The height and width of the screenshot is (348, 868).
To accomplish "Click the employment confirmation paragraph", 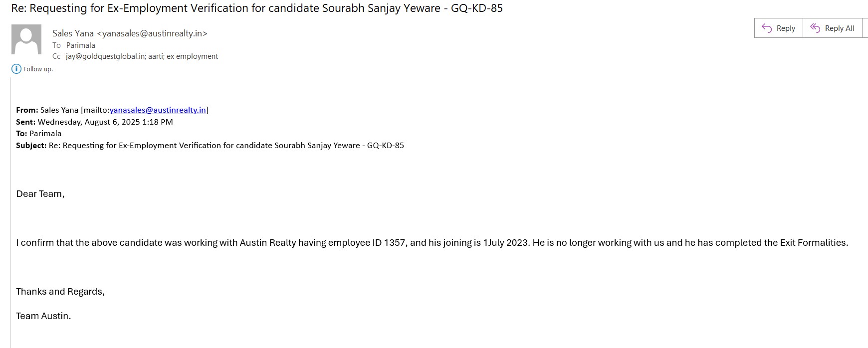I will click(432, 243).
